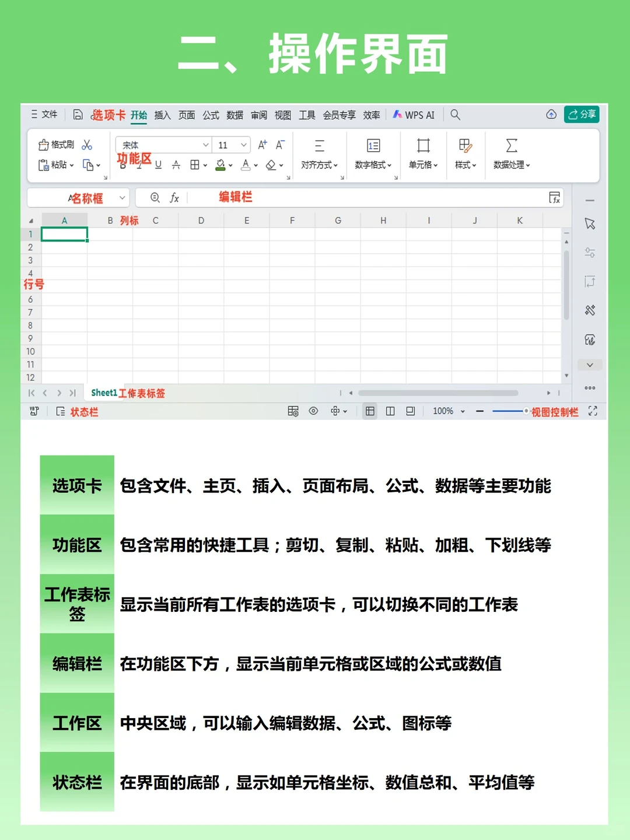Click the horizontal scrollbar thumb
Screen dimensions: 630x840
click(x=438, y=393)
